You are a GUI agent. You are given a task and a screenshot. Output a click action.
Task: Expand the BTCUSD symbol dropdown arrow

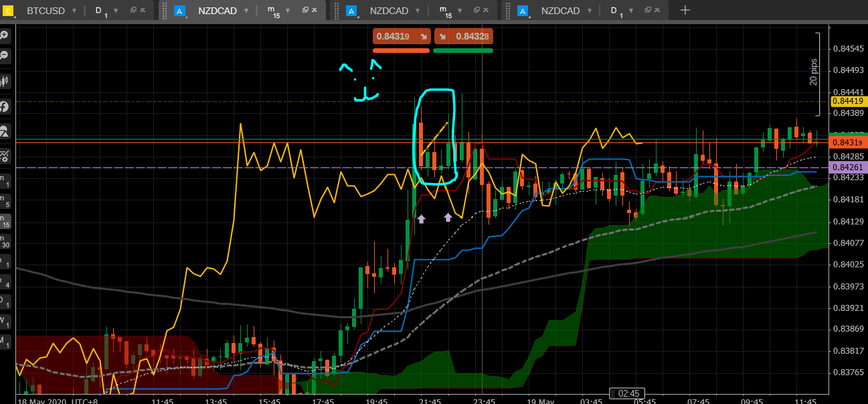coord(74,11)
